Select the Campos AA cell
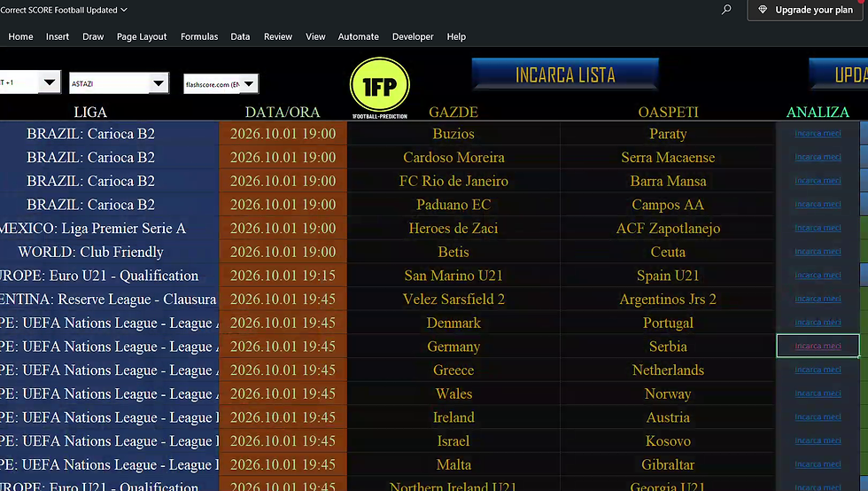 pos(668,205)
